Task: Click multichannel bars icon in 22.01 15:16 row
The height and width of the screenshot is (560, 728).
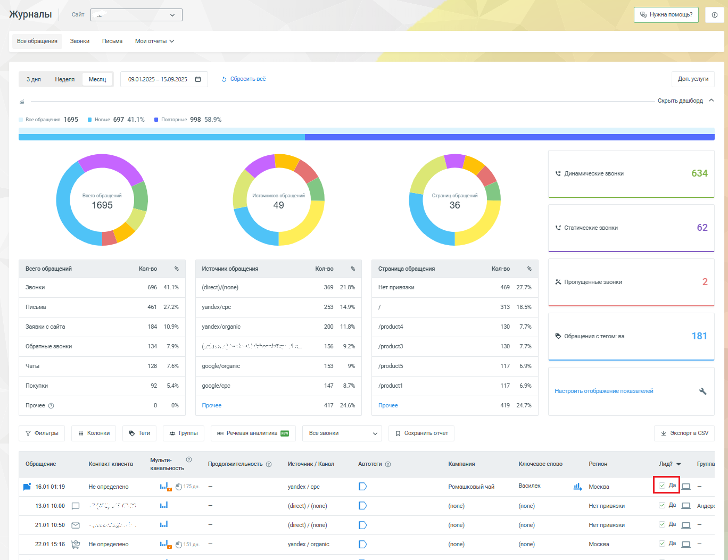Action: click(164, 544)
